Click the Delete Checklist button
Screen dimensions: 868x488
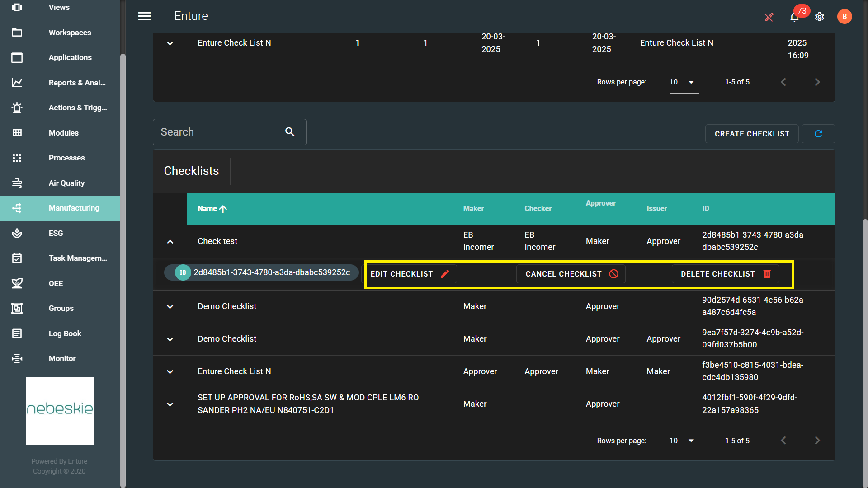coord(725,274)
